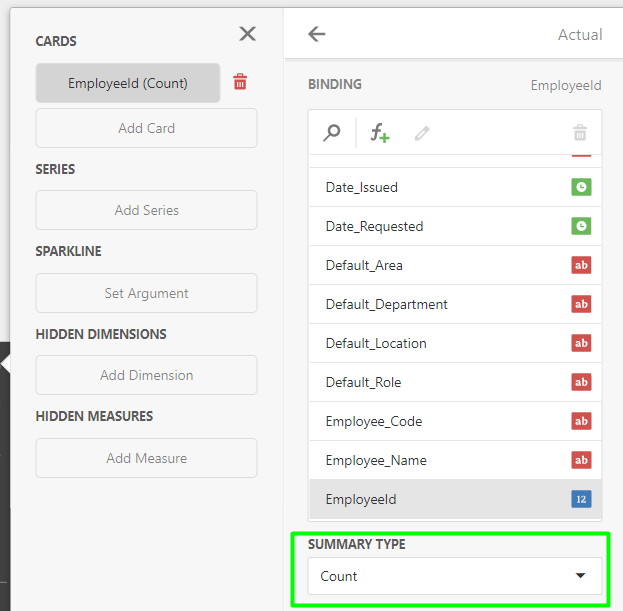Select the Date_Issued field

point(455,187)
